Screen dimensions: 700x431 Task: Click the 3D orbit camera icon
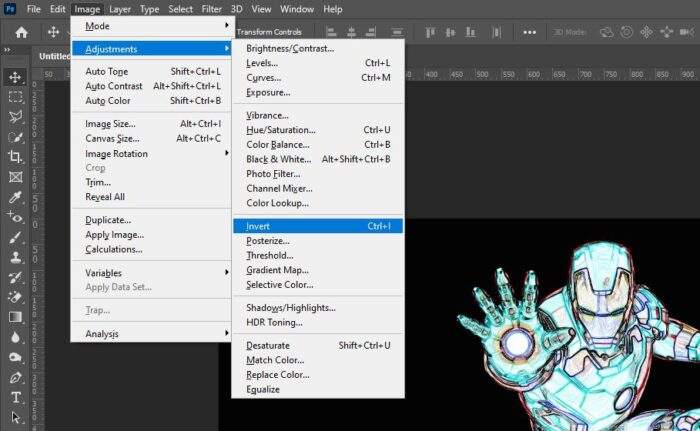point(606,32)
